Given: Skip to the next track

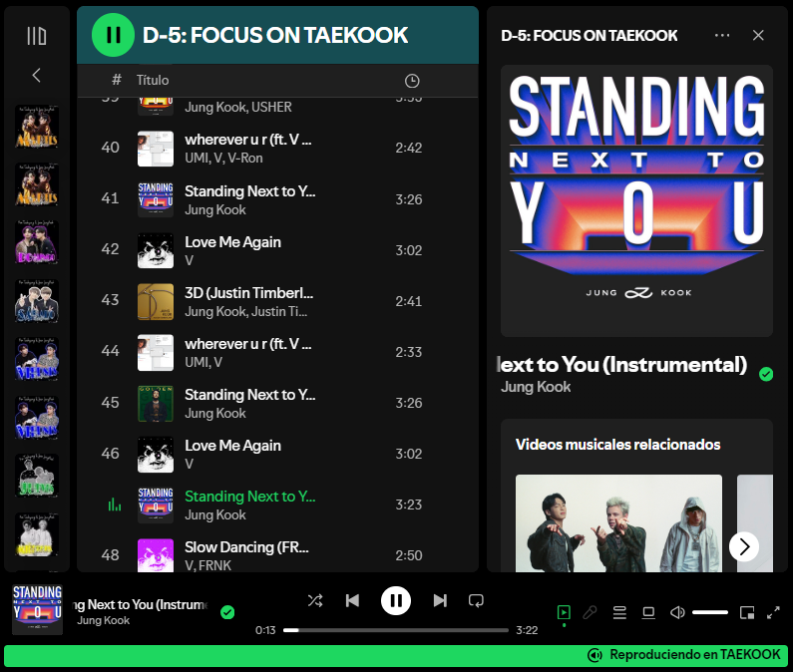Looking at the screenshot, I should coord(440,600).
